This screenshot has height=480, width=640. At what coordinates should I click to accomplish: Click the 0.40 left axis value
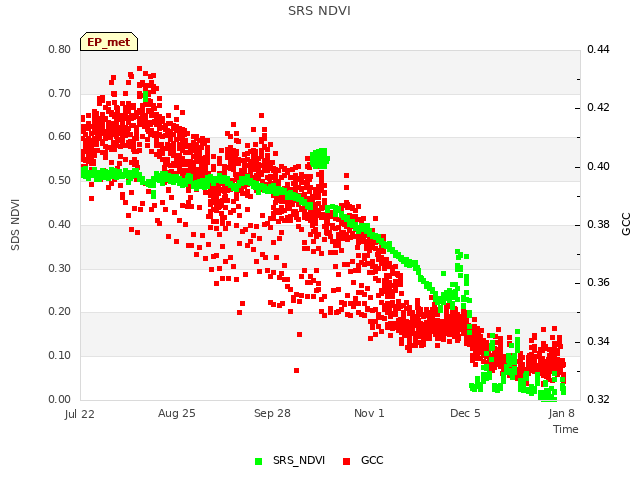tap(60, 224)
